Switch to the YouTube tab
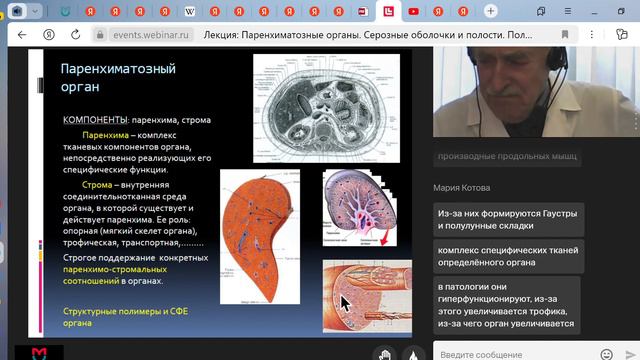The height and width of the screenshot is (360, 640). point(413,12)
